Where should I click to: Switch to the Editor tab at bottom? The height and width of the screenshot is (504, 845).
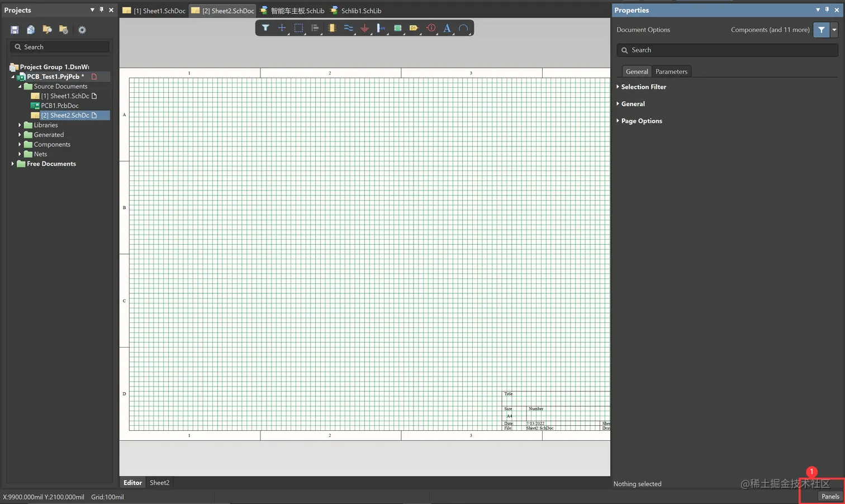(x=132, y=483)
